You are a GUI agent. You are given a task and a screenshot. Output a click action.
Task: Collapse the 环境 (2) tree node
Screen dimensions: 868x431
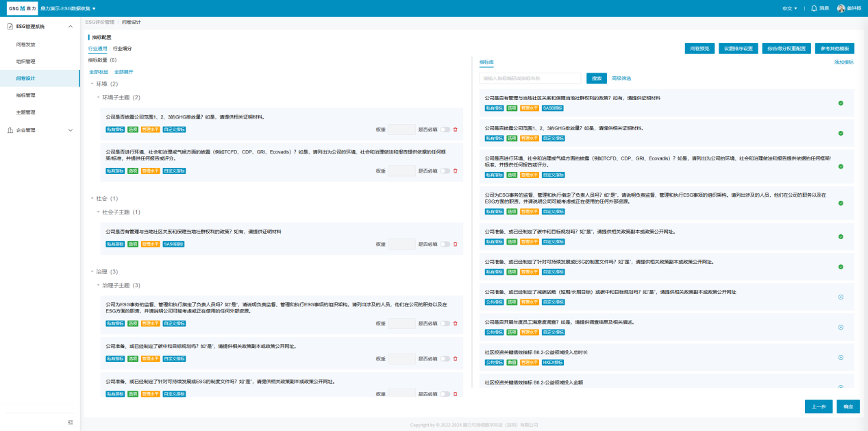[92, 84]
